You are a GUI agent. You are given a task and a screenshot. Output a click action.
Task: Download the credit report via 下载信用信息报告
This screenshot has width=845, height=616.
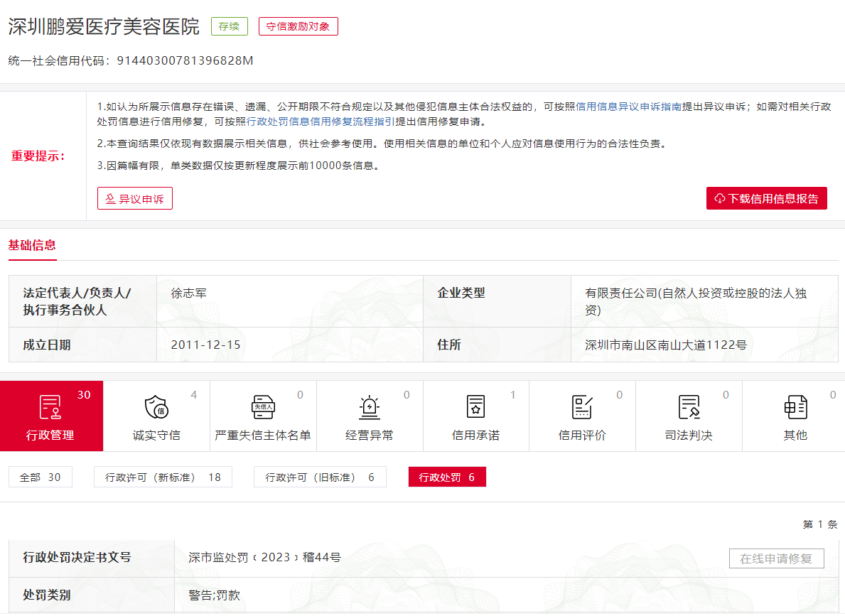(x=766, y=199)
